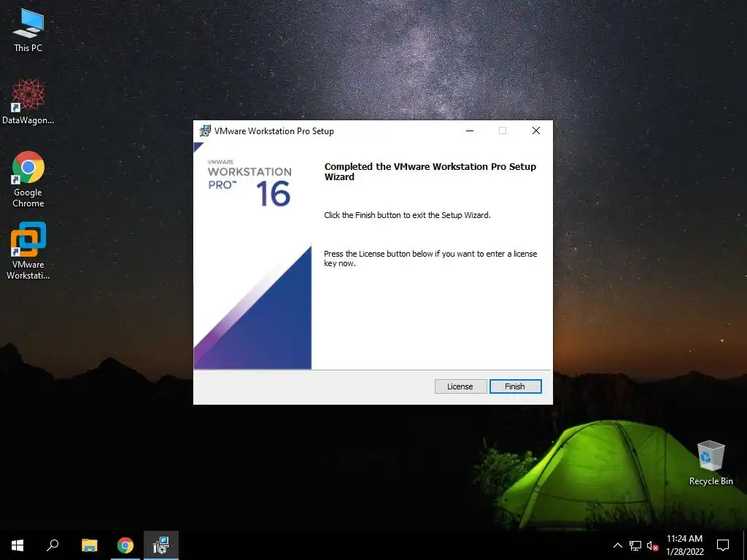
Task: Click the Show desktop strip at the taskbar edge
Action: [745, 545]
